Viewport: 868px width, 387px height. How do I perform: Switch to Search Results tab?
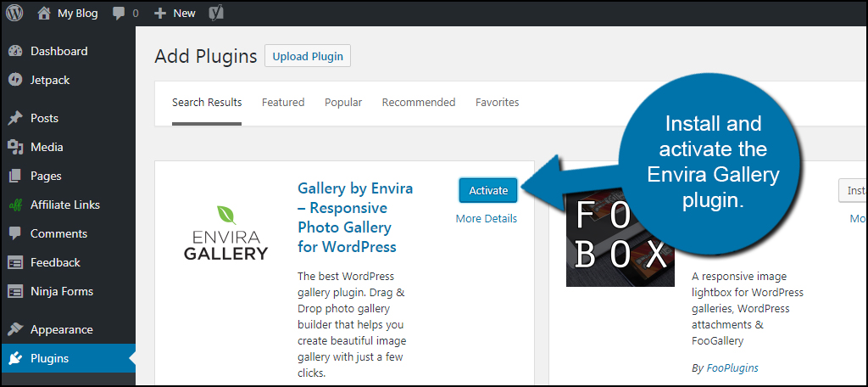207,103
